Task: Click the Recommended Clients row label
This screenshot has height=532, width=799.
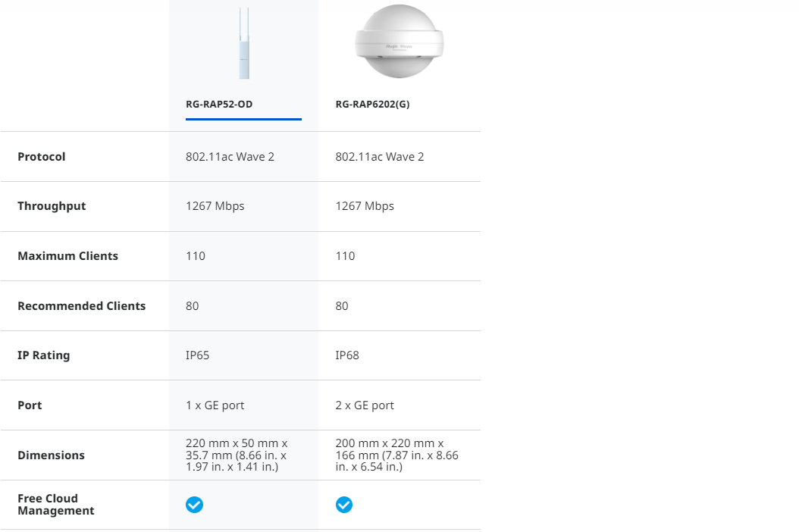Action: click(81, 306)
